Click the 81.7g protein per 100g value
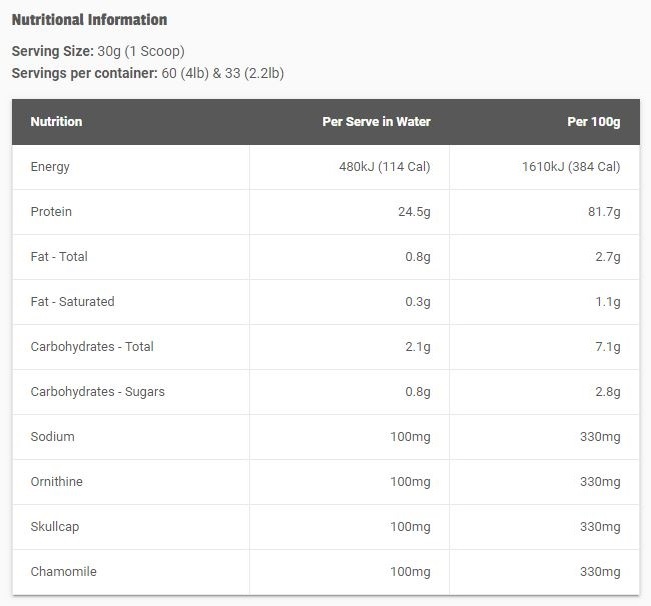This screenshot has height=606, width=651. pyautogui.click(x=604, y=212)
